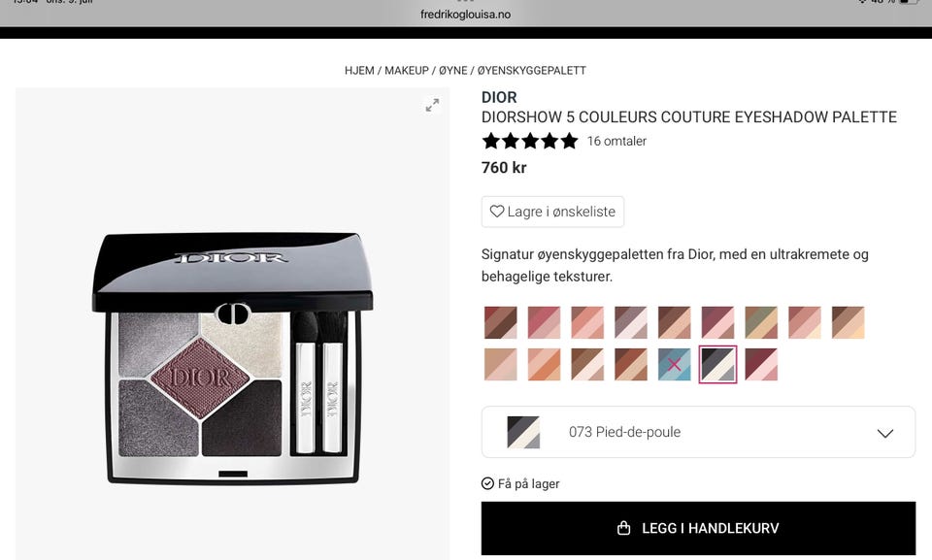This screenshot has width=932, height=560.
Task: Select the sold-out blue crossed swatch
Action: pos(674,364)
